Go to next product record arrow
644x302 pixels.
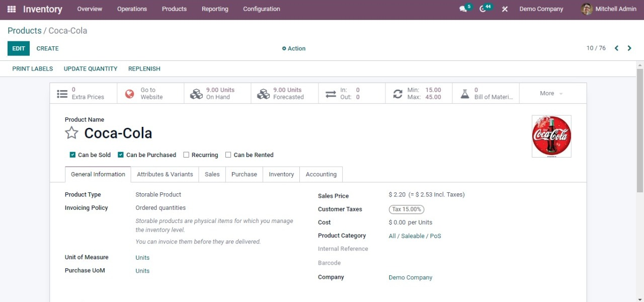(629, 48)
